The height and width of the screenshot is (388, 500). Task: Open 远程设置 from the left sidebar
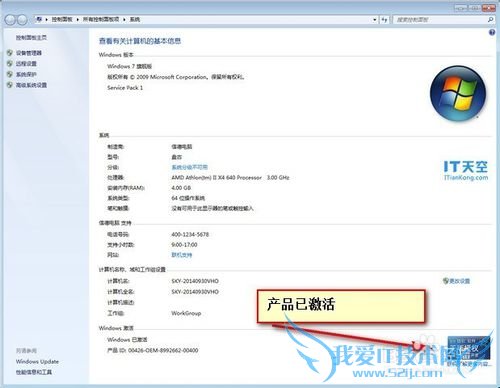coord(26,63)
